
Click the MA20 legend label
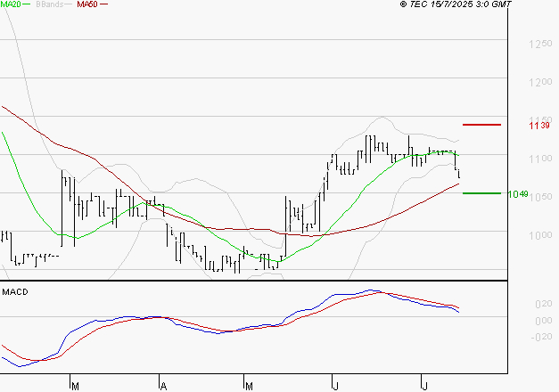click(10, 4)
